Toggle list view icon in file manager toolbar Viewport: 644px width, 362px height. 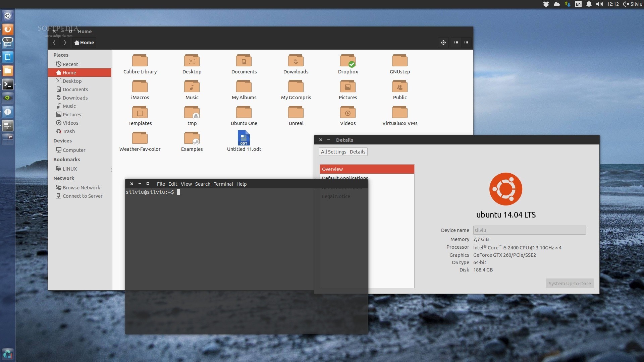(x=455, y=42)
